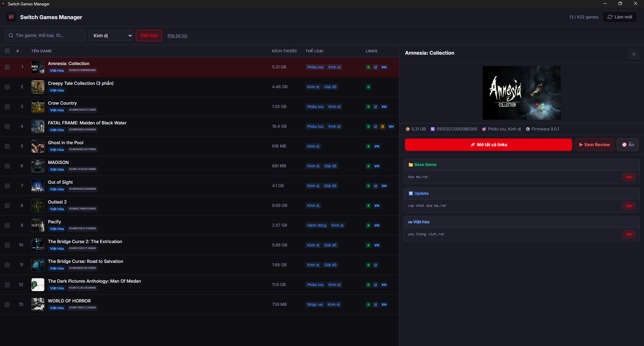Click the Base Game folder icon
The width and height of the screenshot is (644, 346).
tap(411, 165)
